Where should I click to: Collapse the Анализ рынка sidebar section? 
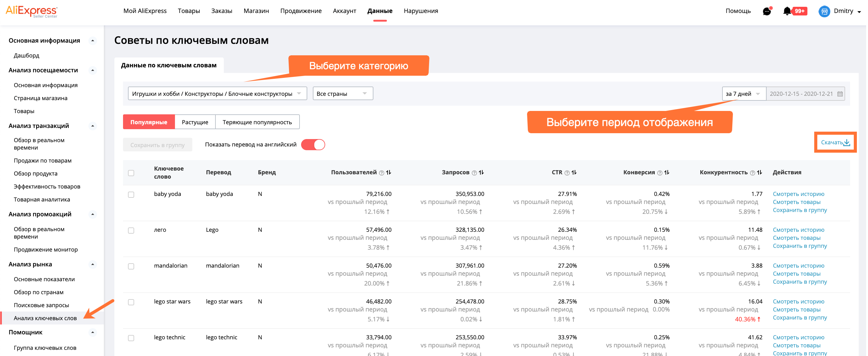[x=93, y=265]
